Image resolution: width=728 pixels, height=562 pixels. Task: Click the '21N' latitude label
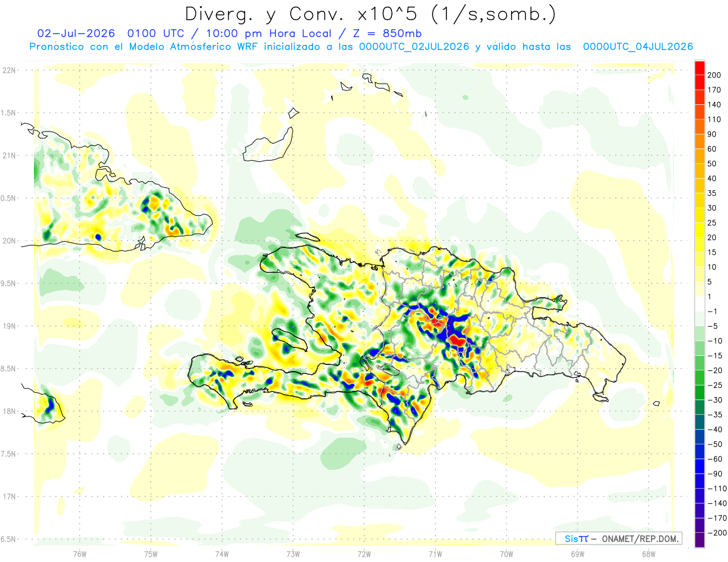tap(9, 155)
